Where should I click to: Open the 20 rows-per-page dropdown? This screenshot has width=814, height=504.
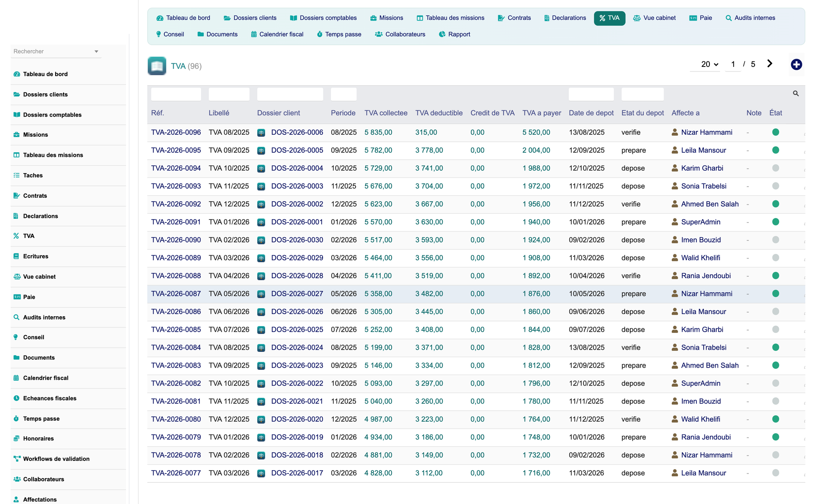coord(705,64)
